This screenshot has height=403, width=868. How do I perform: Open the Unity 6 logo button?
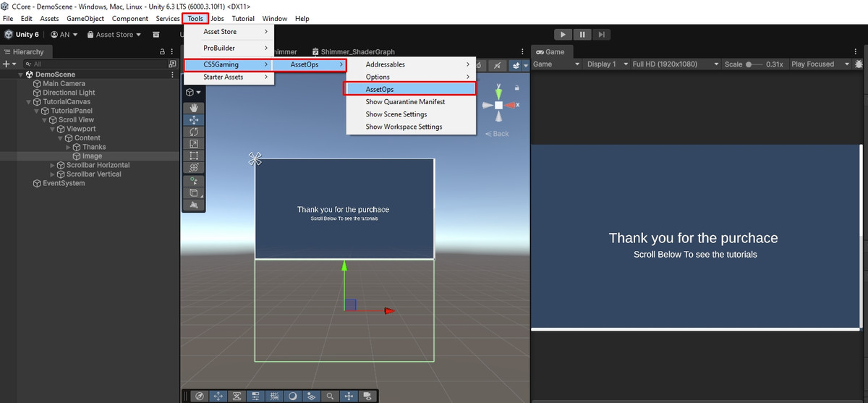click(22, 34)
